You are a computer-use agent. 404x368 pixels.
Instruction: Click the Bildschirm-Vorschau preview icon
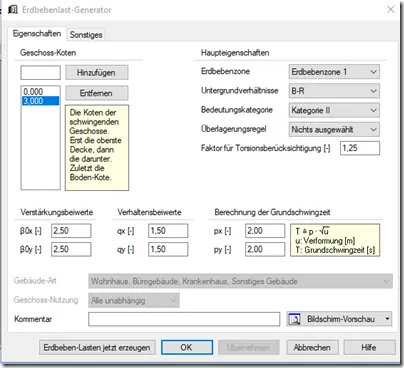[x=294, y=319]
